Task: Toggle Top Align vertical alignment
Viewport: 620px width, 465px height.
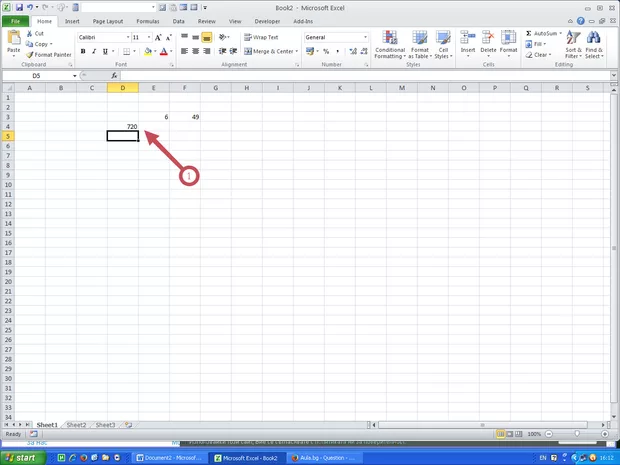Action: 185,38
